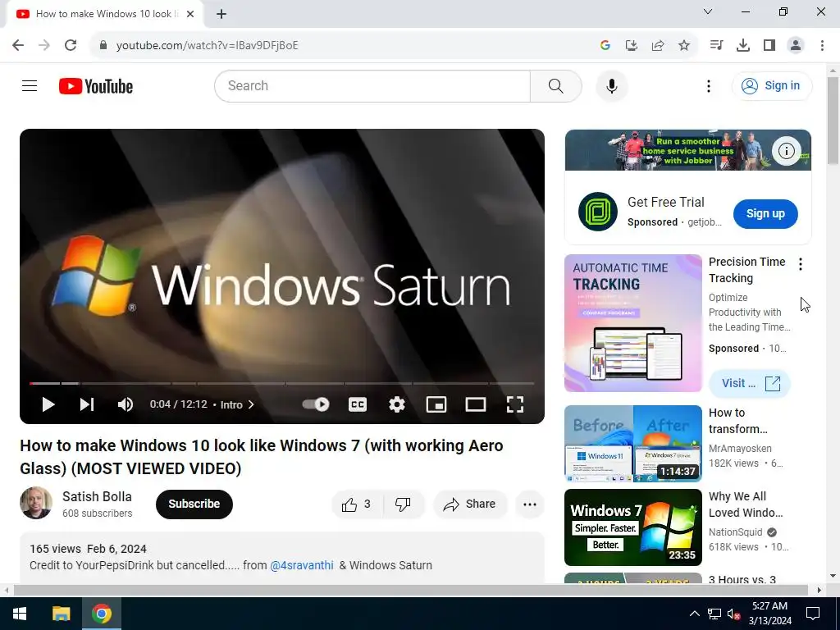
Task: Click the magnifier search button
Action: 555,85
